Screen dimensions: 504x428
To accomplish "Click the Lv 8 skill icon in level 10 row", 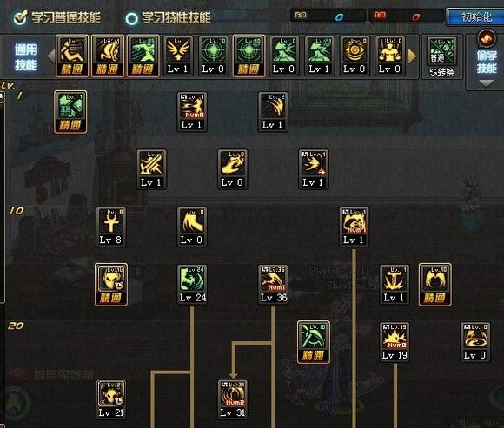I will (x=111, y=227).
